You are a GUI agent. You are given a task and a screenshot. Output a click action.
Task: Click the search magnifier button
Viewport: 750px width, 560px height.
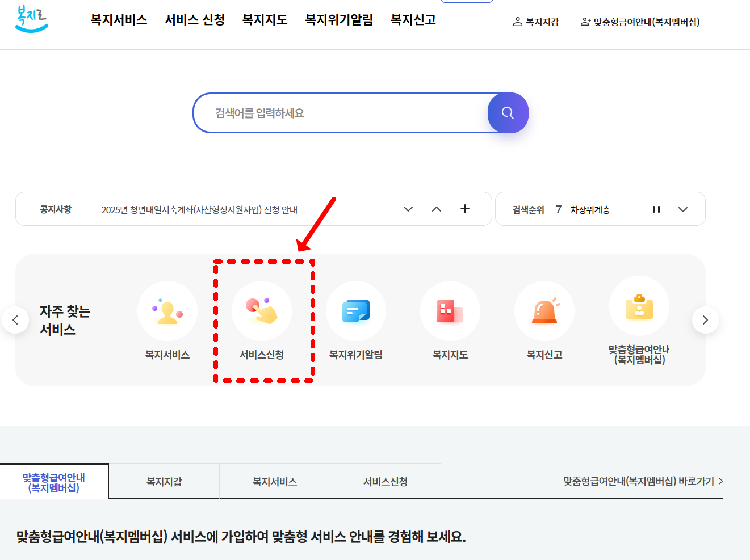(507, 113)
